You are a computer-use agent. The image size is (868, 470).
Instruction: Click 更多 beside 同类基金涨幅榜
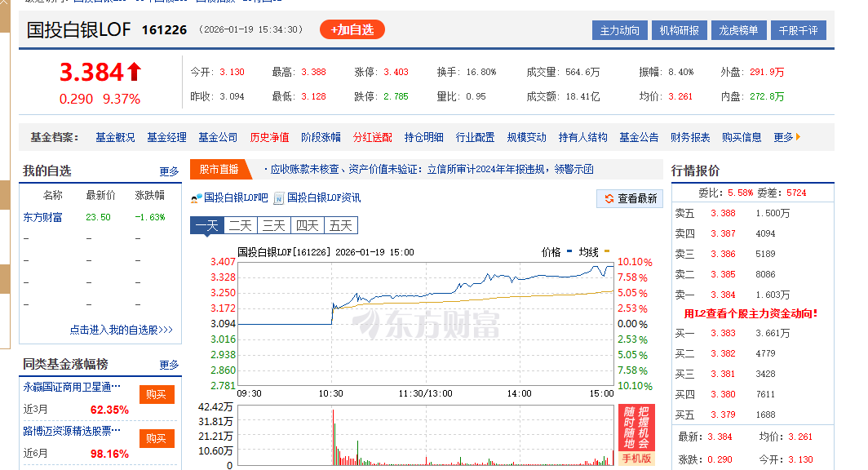pos(170,365)
